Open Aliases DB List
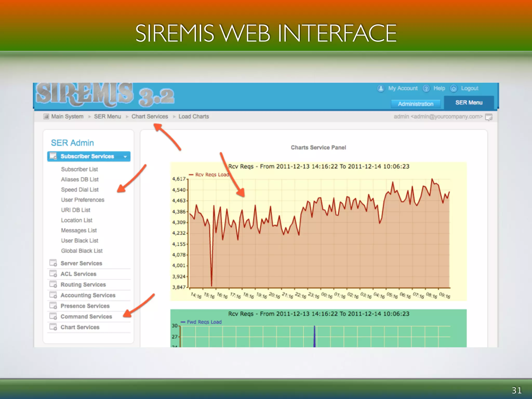 tap(80, 179)
